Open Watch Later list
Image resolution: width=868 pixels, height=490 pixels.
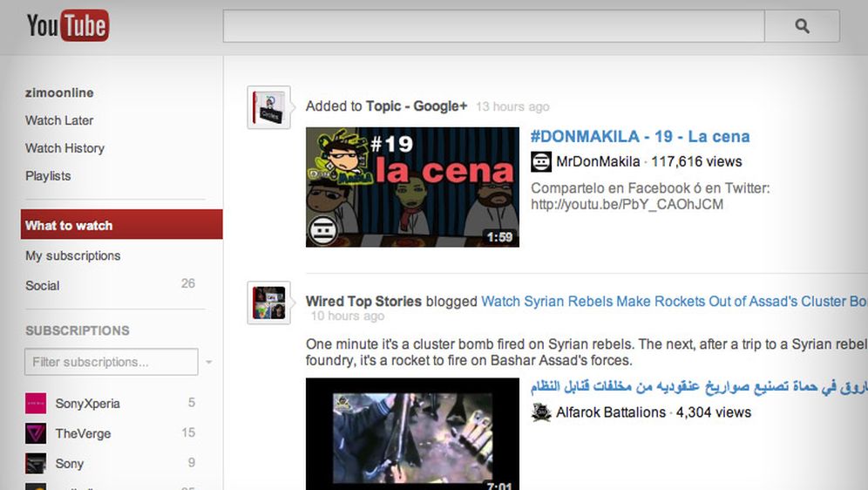pyautogui.click(x=59, y=120)
